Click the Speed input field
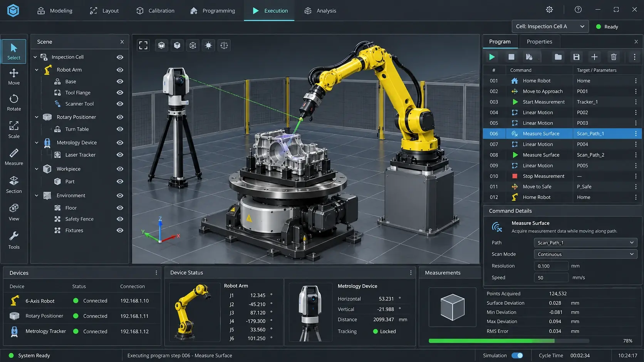Image resolution: width=644 pixels, height=362 pixels. click(x=551, y=277)
